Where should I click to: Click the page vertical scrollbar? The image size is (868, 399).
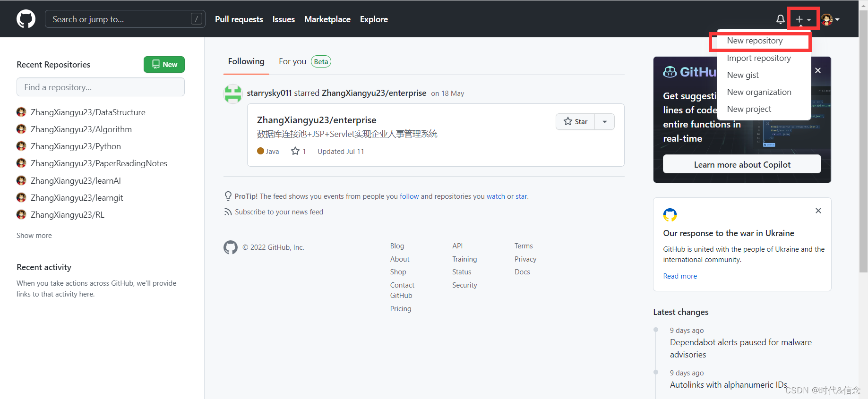[863, 142]
